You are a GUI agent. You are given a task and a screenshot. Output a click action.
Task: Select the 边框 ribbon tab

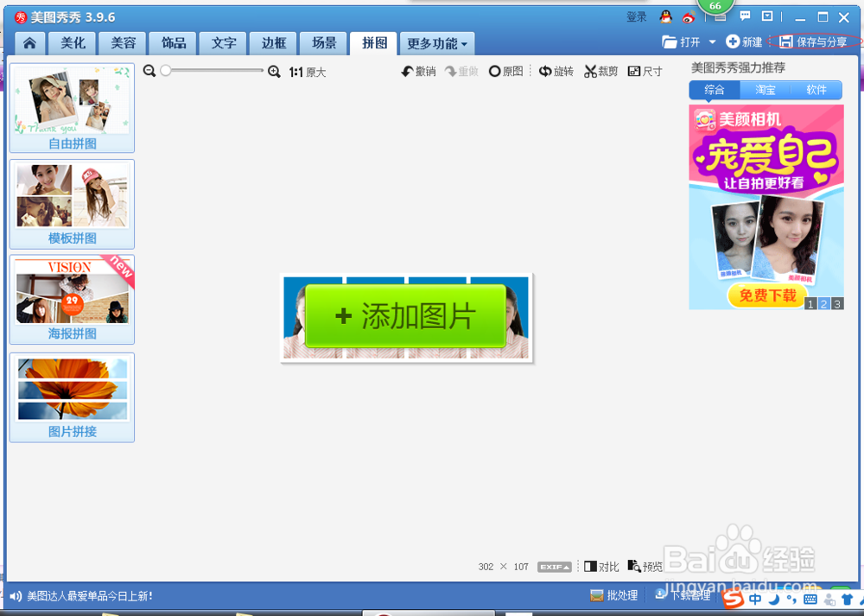point(272,42)
